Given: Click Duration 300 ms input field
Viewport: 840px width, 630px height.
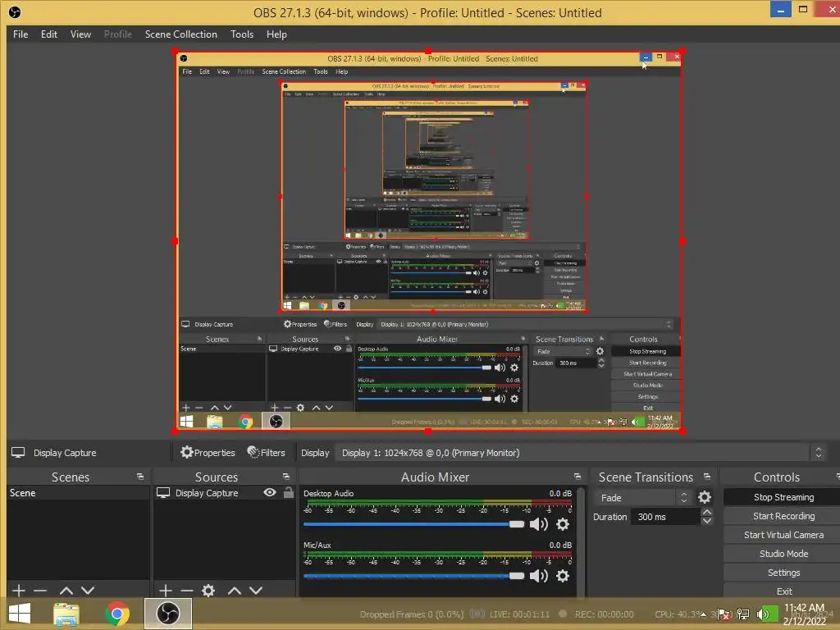Looking at the screenshot, I should (666, 517).
